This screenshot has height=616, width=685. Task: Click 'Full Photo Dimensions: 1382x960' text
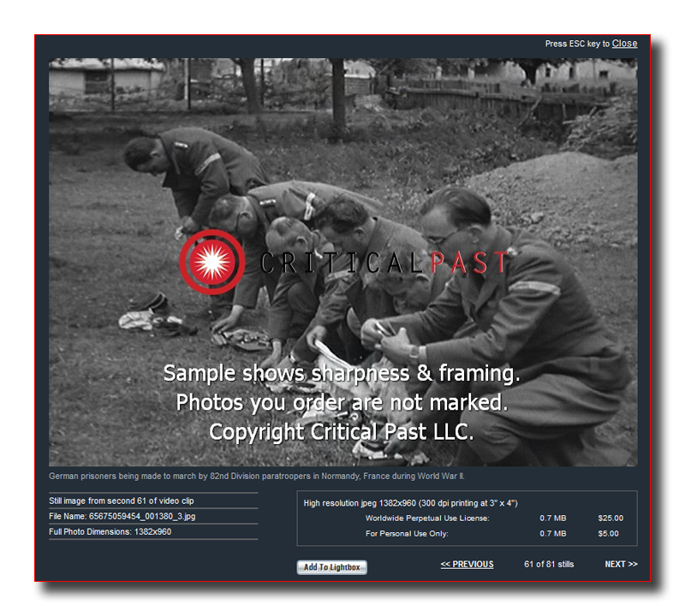click(110, 532)
